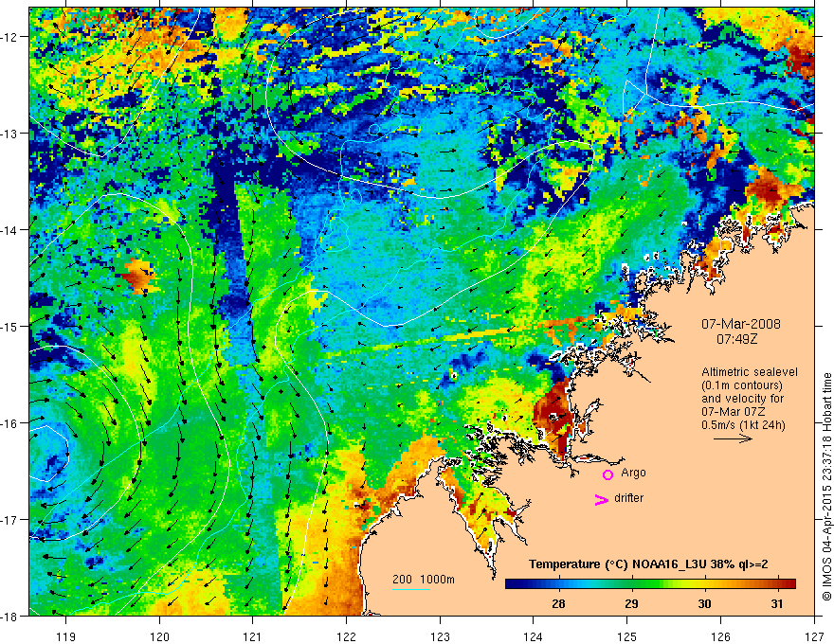834x644 pixels.
Task: Click the temperature color bar near 28
Action: (558, 583)
